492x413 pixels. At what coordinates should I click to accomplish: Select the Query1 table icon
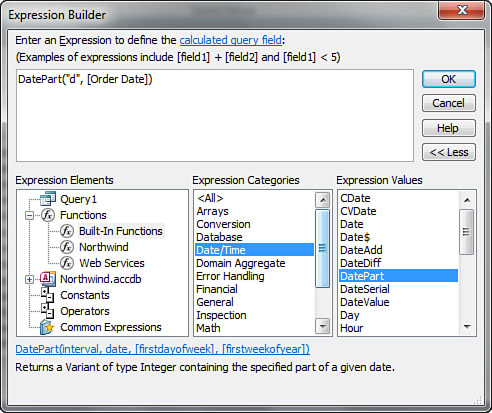(x=48, y=199)
